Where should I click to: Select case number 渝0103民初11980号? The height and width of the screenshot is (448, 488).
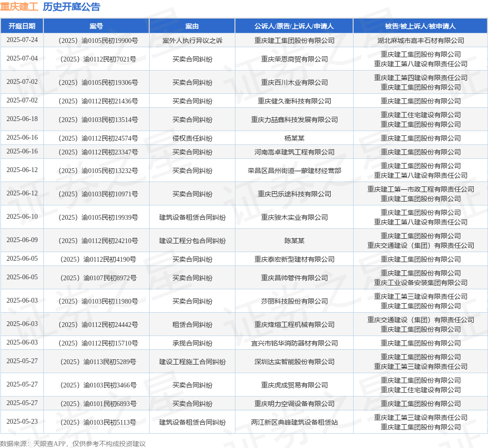[x=98, y=301]
